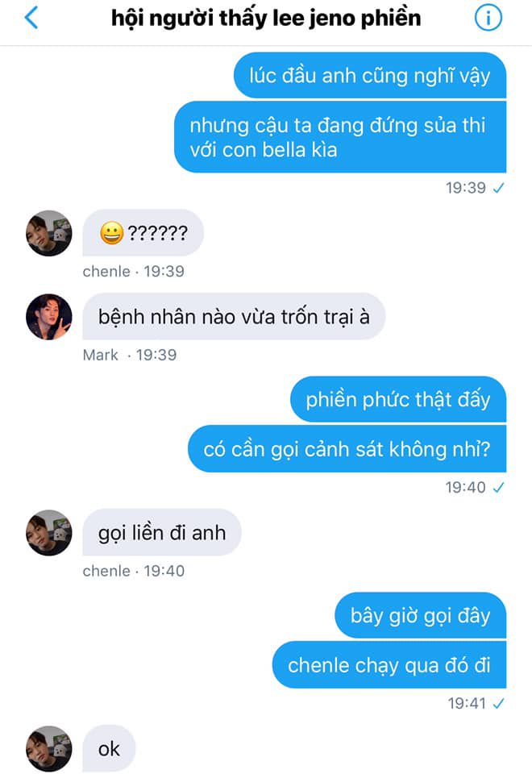532x774 pixels.
Task: Select the 'gọi liền đi anh' message
Action: (x=162, y=533)
